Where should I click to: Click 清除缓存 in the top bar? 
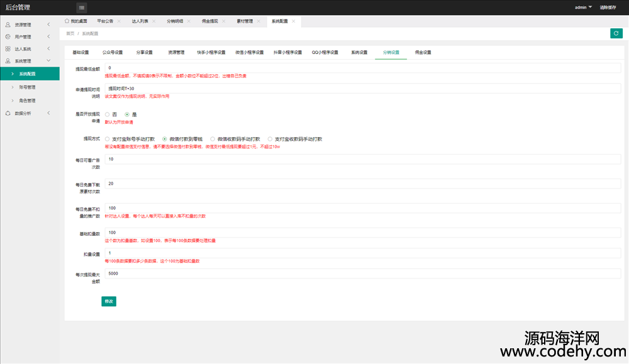coord(608,8)
